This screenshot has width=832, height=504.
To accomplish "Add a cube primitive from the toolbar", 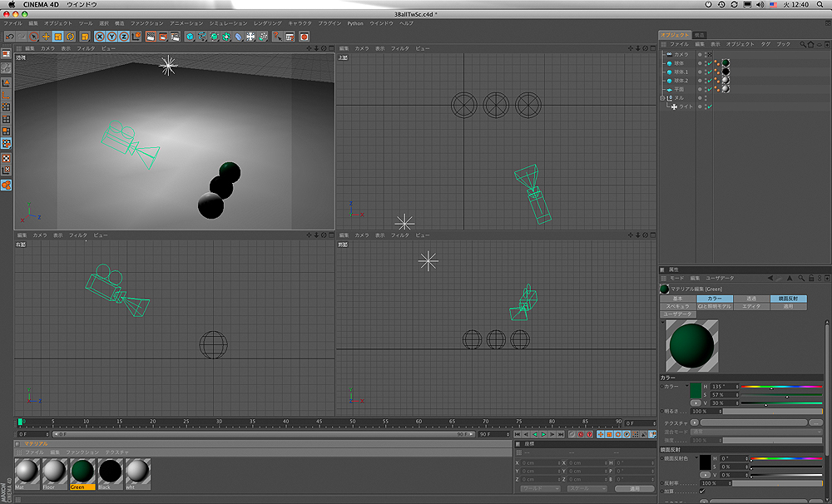I will click(190, 37).
